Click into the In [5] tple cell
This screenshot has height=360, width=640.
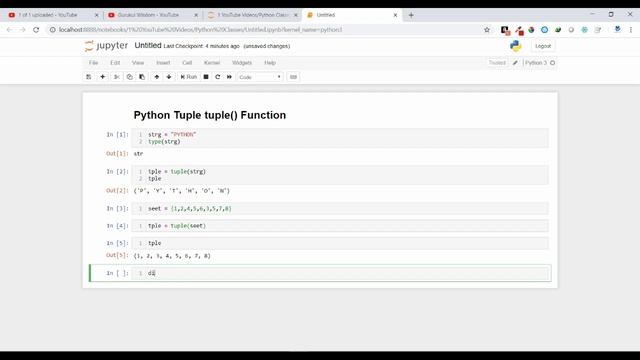pyautogui.click(x=340, y=243)
